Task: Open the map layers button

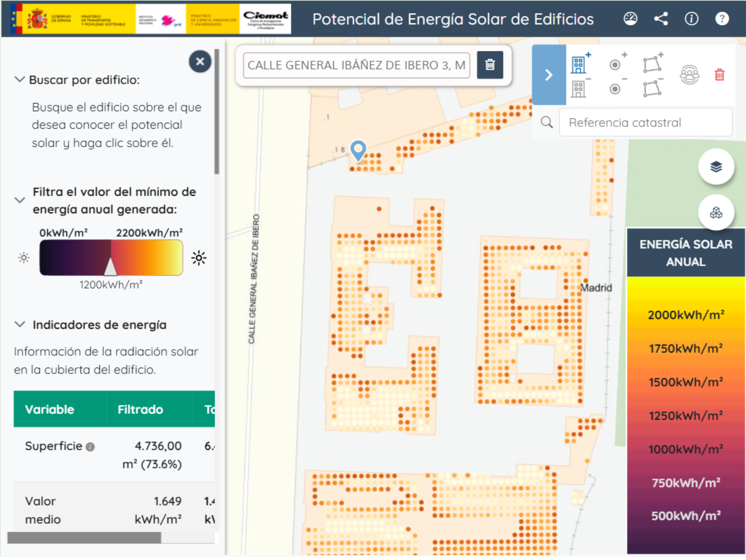Action: [716, 167]
